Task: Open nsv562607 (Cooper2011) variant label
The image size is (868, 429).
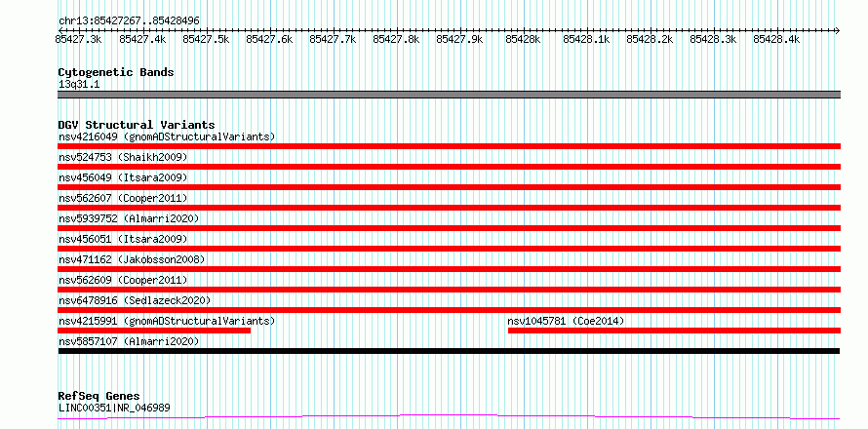Action: 123,198
